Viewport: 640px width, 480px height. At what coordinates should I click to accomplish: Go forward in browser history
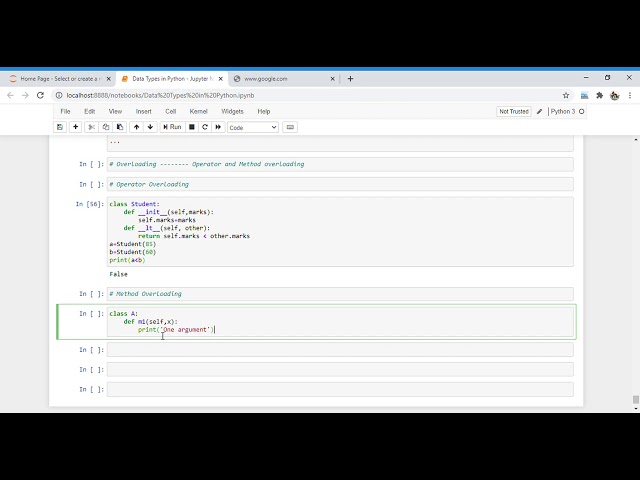(25, 95)
